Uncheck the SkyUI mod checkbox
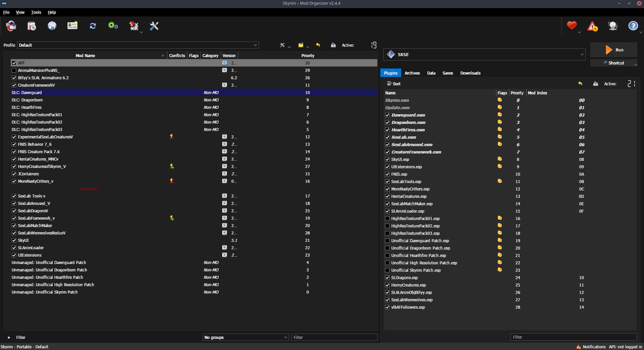 click(14, 240)
